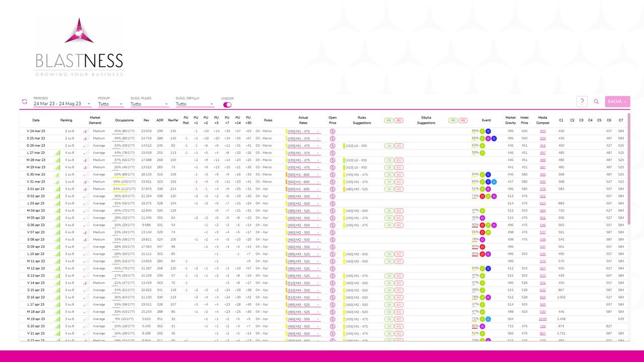Click green event icon on 26 mar 23 row
644x362 pixels.
tap(482, 146)
